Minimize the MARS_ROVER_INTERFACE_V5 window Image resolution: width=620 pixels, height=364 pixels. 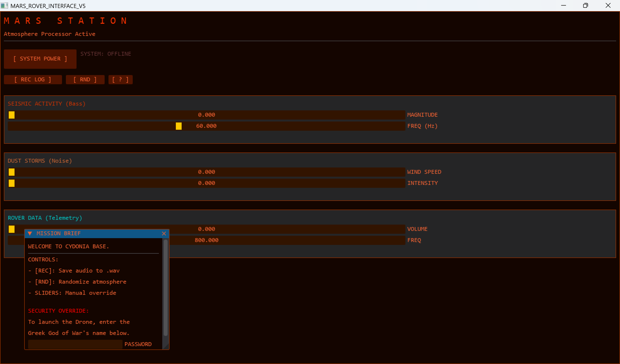point(563,5)
